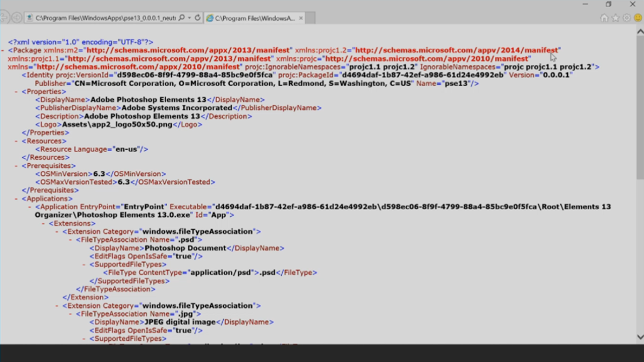The width and height of the screenshot is (644, 362).
Task: Collapse the Package root node
Action: click(3, 50)
